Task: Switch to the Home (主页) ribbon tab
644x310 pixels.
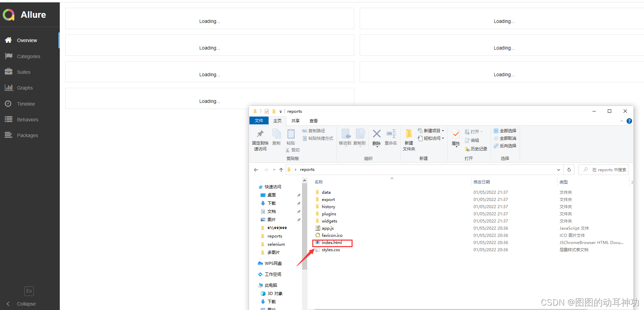Action: [x=277, y=121]
